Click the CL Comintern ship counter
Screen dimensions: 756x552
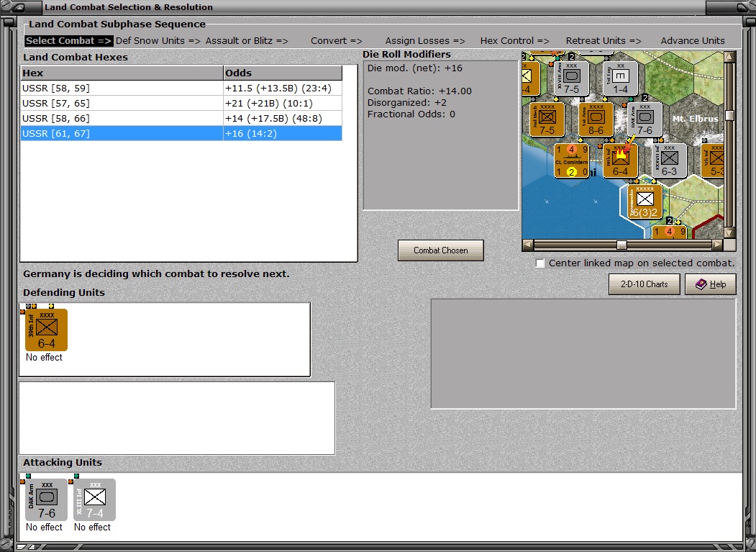click(571, 160)
